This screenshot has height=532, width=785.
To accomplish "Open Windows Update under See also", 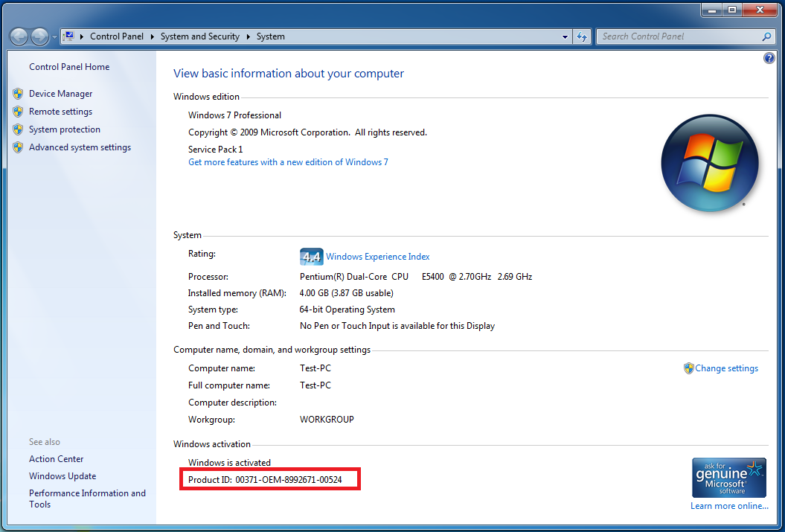I will click(63, 476).
